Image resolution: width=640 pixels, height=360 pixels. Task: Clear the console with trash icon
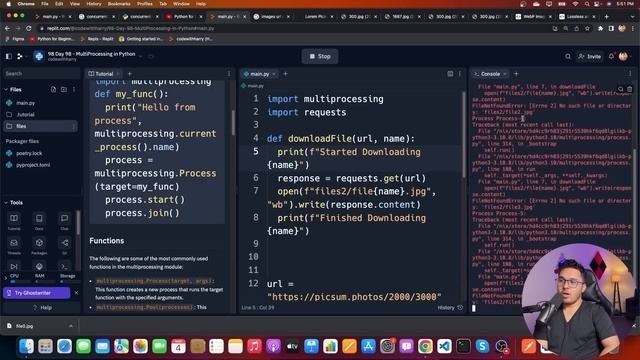coord(629,89)
